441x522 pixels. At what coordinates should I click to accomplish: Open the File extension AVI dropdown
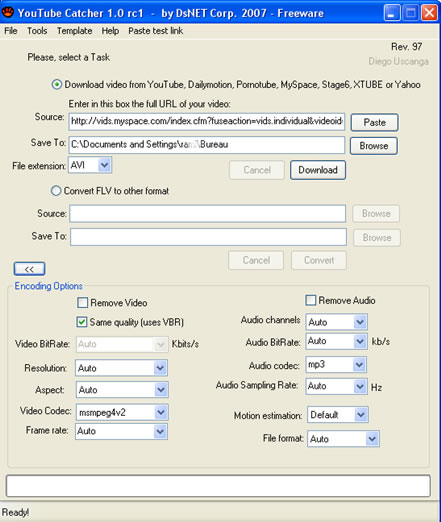coord(105,165)
